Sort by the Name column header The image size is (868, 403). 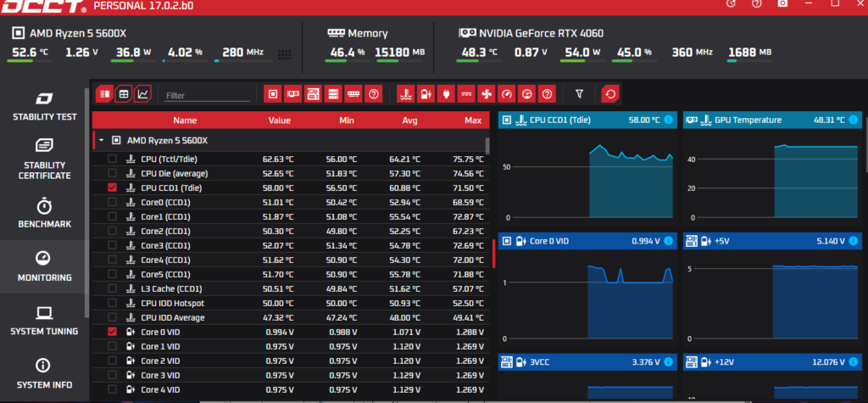(x=185, y=120)
